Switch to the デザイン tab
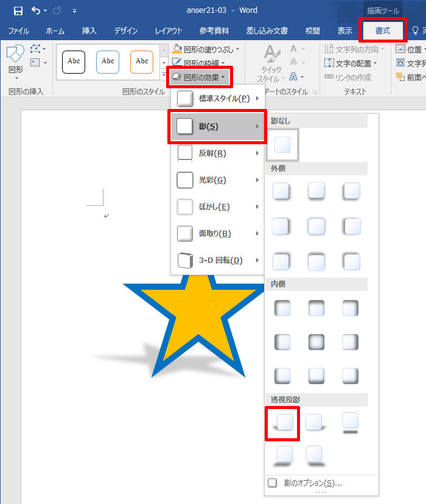 point(125,31)
